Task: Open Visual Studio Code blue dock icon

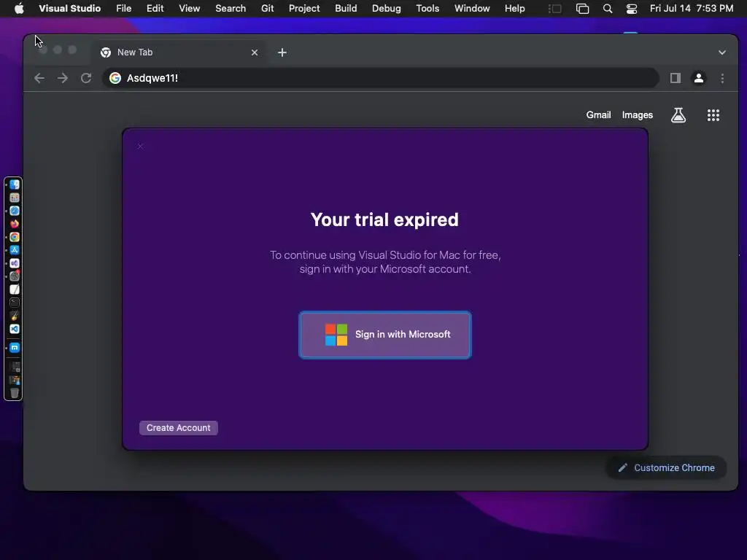Action: tap(15, 329)
